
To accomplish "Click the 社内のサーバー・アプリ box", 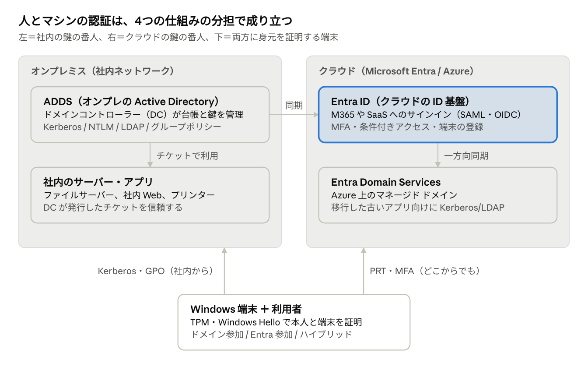I will [150, 195].
